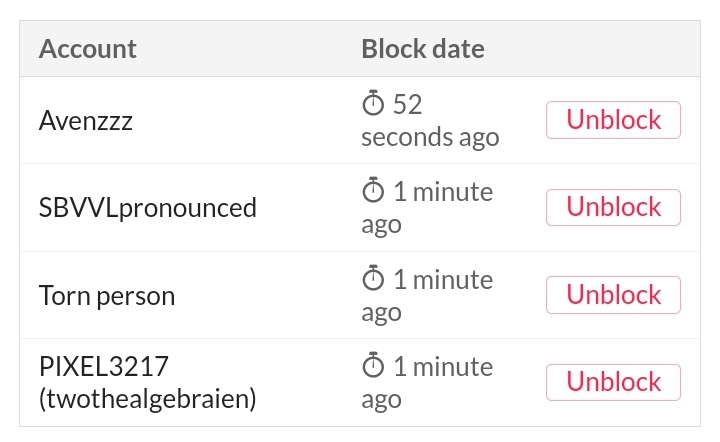Click the empty header cell above Unblock buttons
The width and height of the screenshot is (720, 442).
click(613, 49)
